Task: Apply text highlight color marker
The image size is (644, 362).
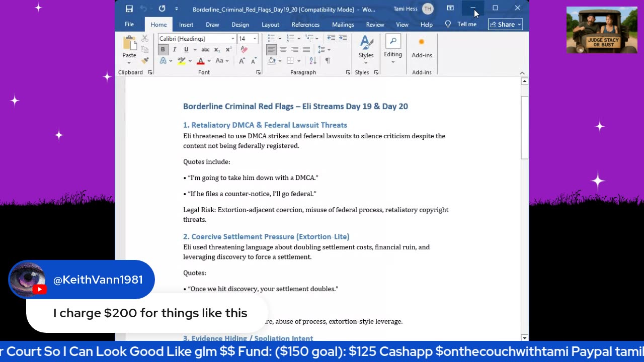Action: 182,61
